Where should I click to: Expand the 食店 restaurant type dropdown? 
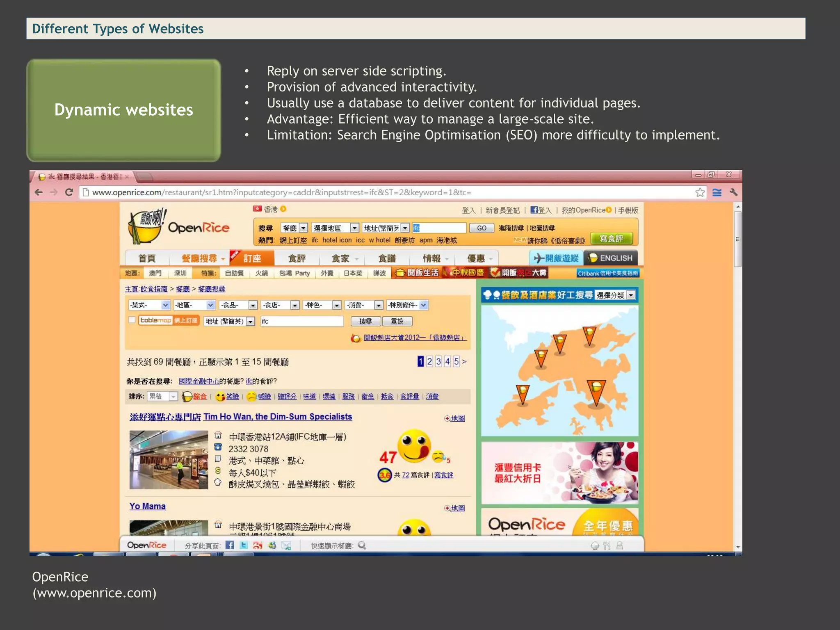coord(280,305)
